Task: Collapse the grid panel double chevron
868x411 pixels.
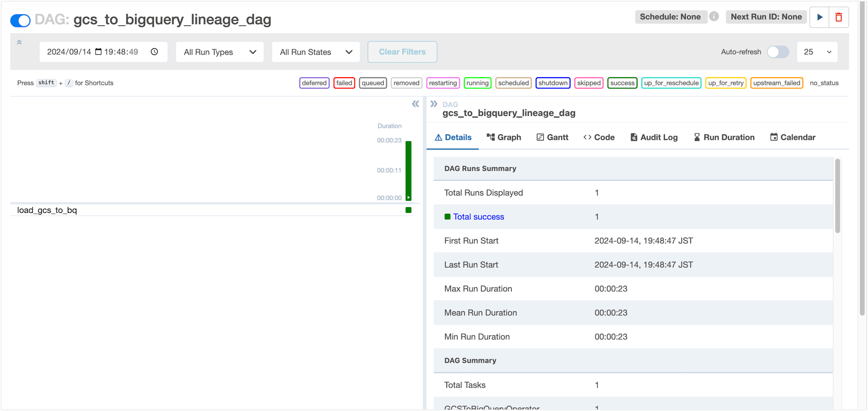Action: [415, 104]
